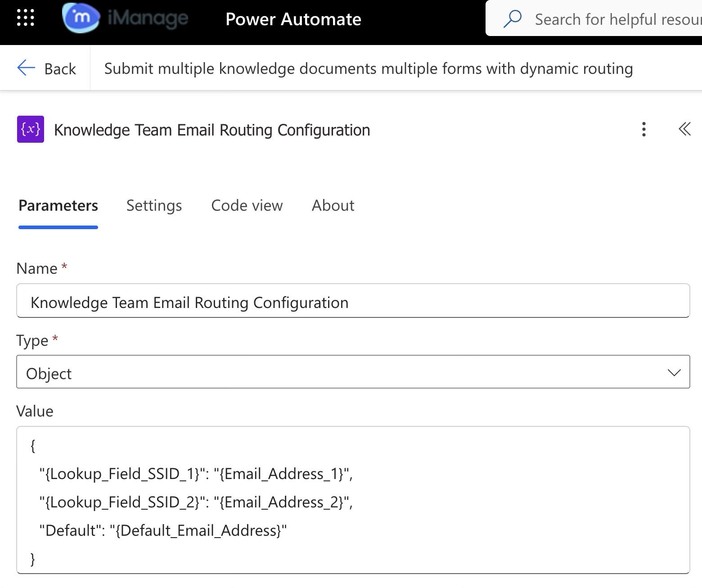Click the search magnifier icon

(x=513, y=19)
